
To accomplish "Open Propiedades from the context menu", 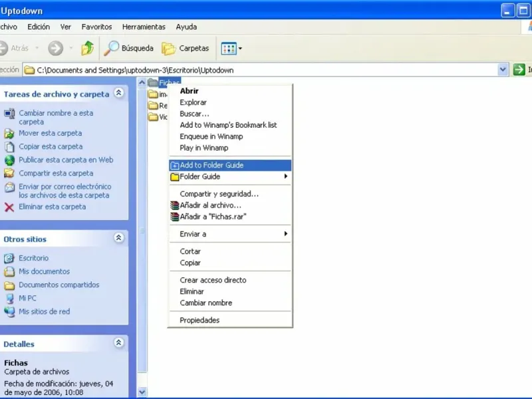I will (230, 321).
